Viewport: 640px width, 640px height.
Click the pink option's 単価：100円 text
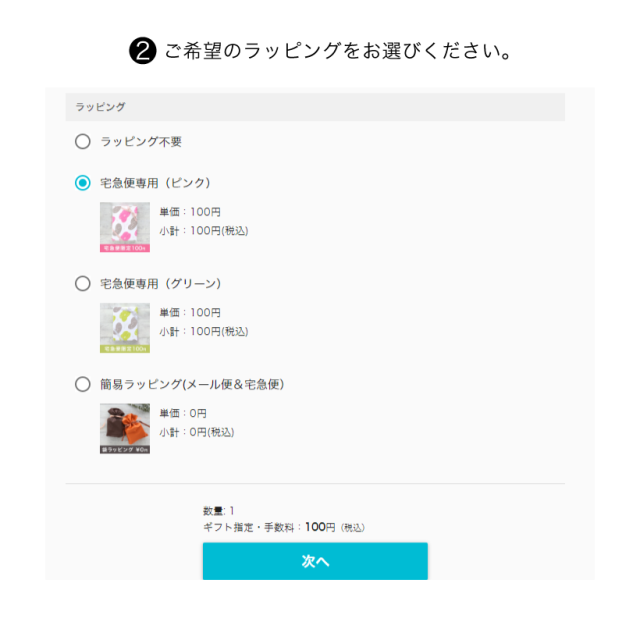(x=190, y=212)
